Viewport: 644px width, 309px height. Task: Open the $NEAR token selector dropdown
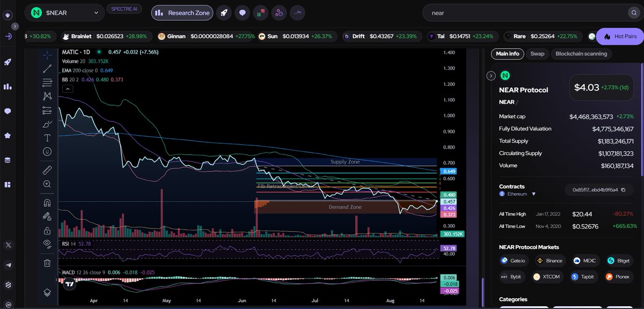pos(65,13)
